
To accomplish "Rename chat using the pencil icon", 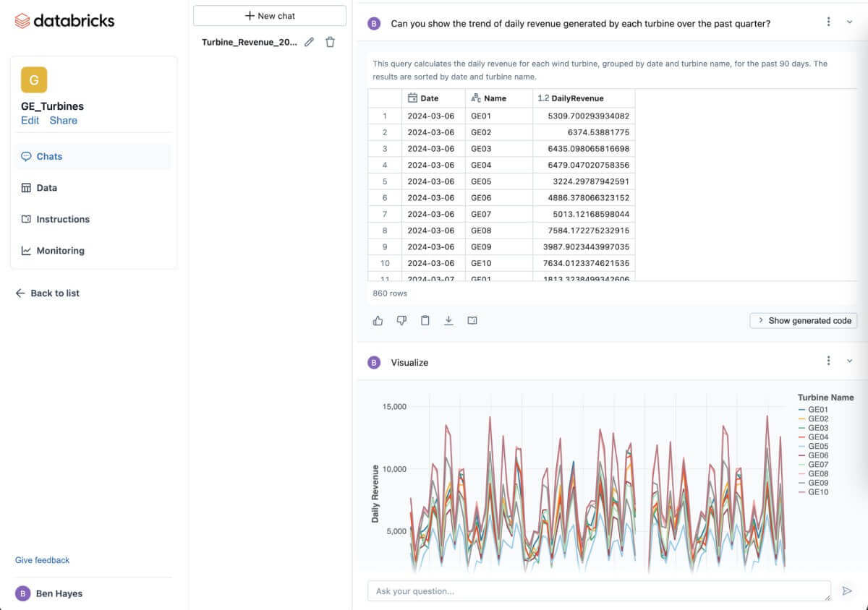I will (x=309, y=42).
